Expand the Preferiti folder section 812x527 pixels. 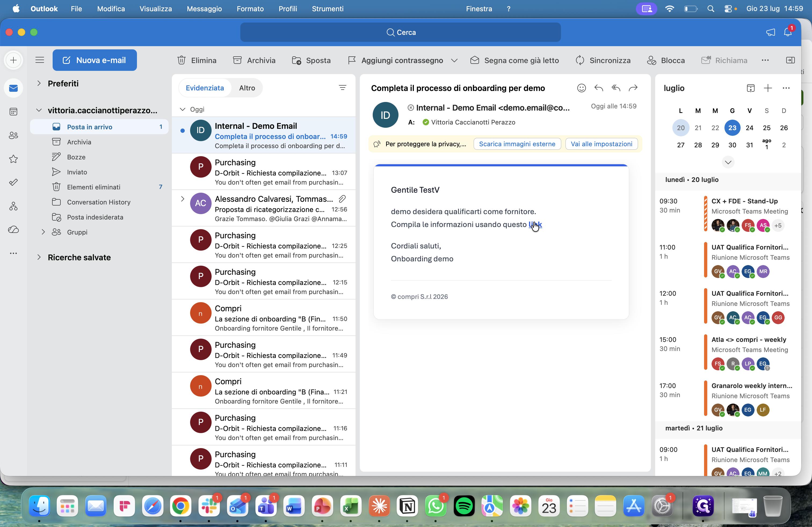point(39,83)
